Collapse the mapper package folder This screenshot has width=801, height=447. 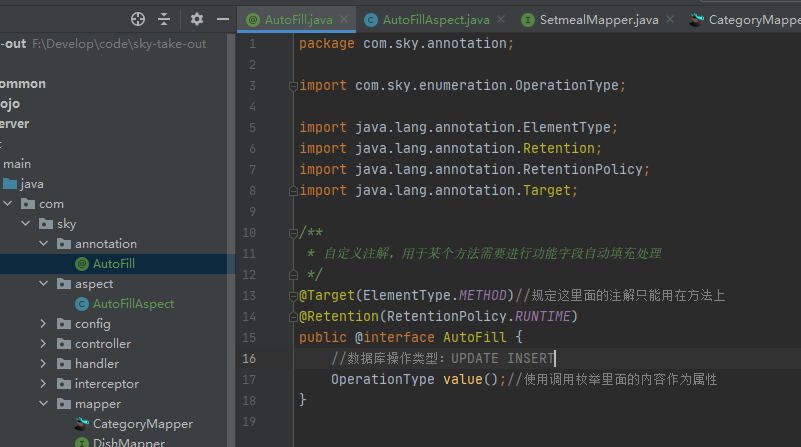tap(44, 404)
